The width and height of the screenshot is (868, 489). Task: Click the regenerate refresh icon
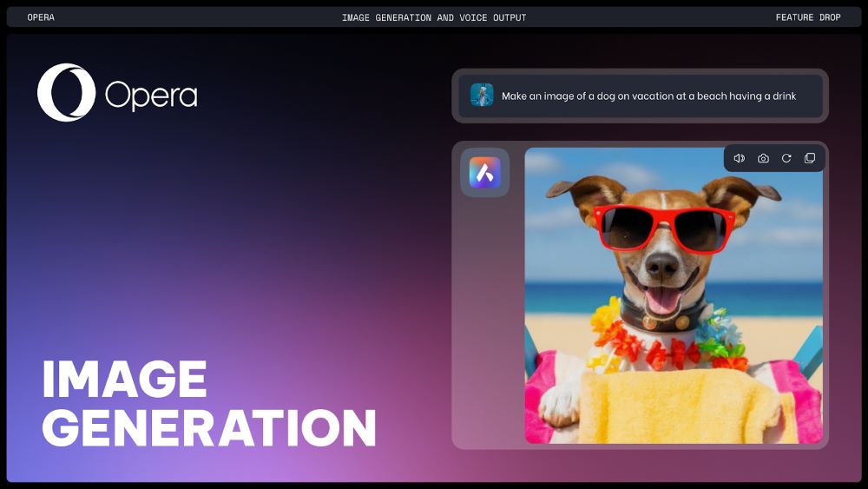tap(786, 158)
